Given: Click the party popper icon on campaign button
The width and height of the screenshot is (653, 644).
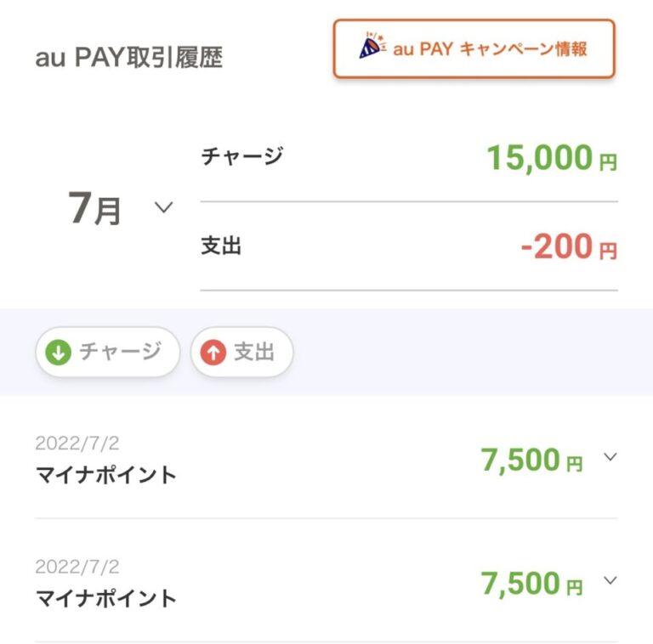Looking at the screenshot, I should pos(372,48).
